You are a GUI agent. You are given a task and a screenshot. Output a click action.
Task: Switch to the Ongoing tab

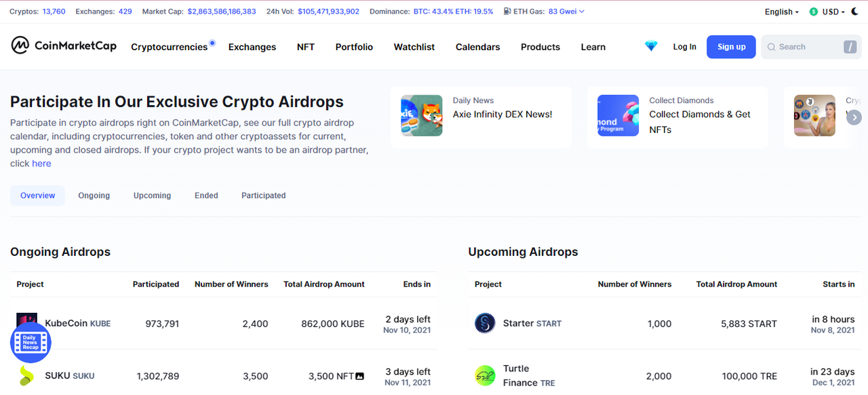94,195
